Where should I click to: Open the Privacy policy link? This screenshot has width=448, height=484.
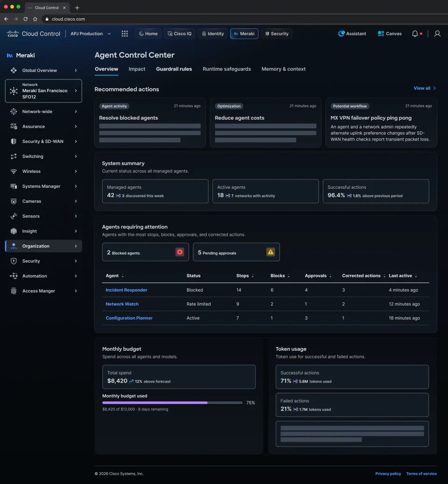click(x=388, y=474)
